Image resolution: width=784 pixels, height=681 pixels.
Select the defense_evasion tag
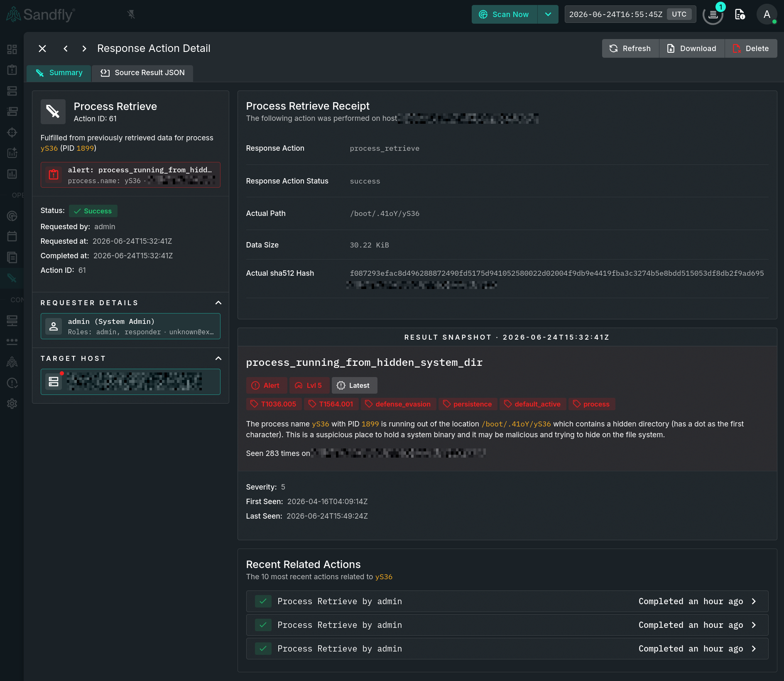coord(398,404)
